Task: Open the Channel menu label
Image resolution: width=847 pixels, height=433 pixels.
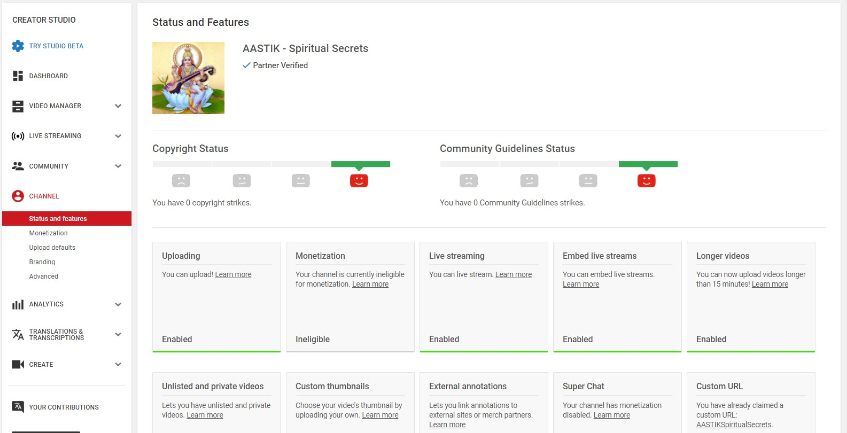Action: click(x=44, y=197)
